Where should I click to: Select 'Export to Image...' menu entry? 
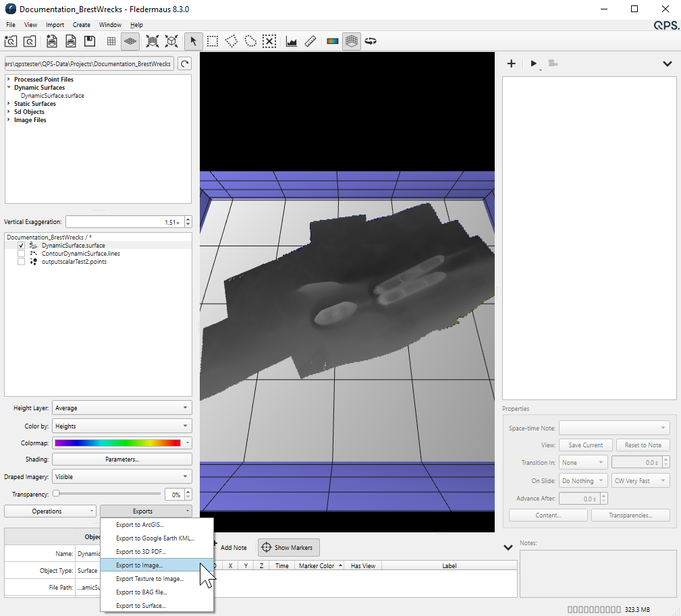click(x=140, y=565)
